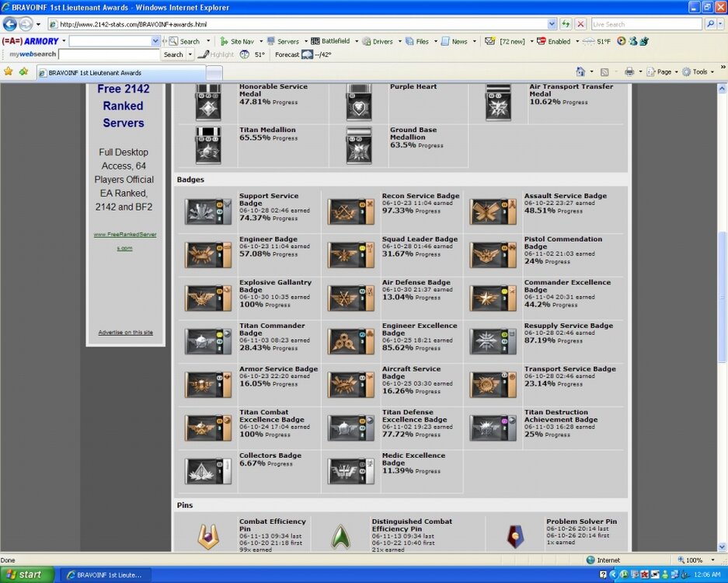Click the Purple Heart medal image

(359, 102)
